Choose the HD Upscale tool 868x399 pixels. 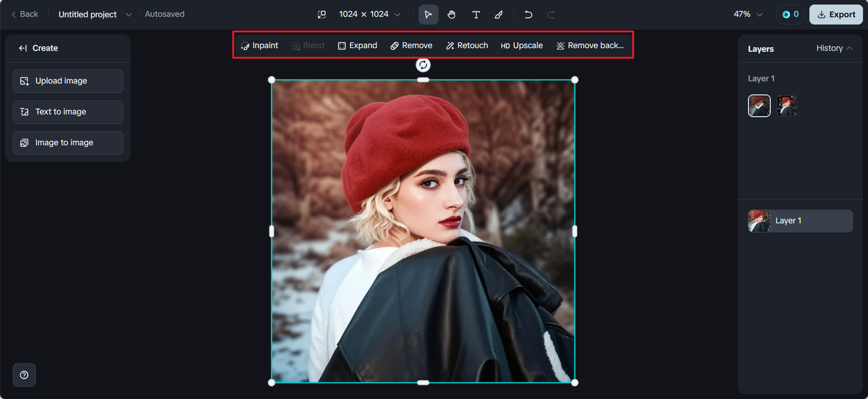pyautogui.click(x=521, y=45)
